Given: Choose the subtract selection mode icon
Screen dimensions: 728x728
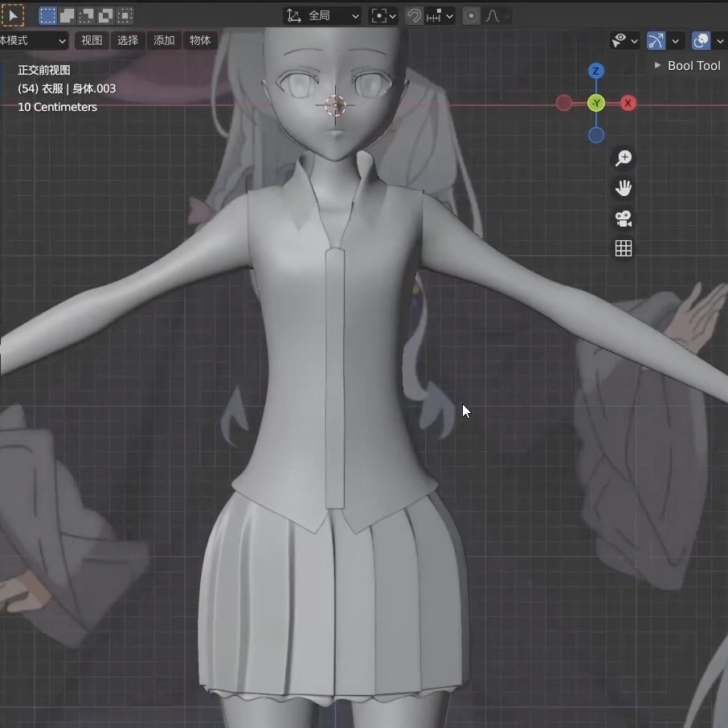Looking at the screenshot, I should pyautogui.click(x=86, y=16).
